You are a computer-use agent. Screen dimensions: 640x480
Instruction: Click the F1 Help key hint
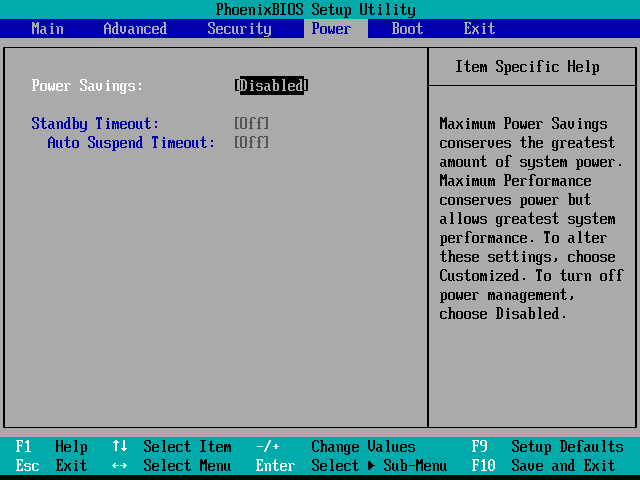(51, 447)
